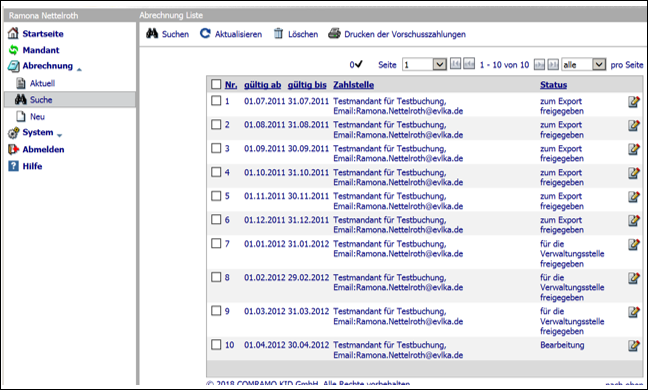
Task: Click the printer icon for Vorschusszahlungen
Action: 334,33
